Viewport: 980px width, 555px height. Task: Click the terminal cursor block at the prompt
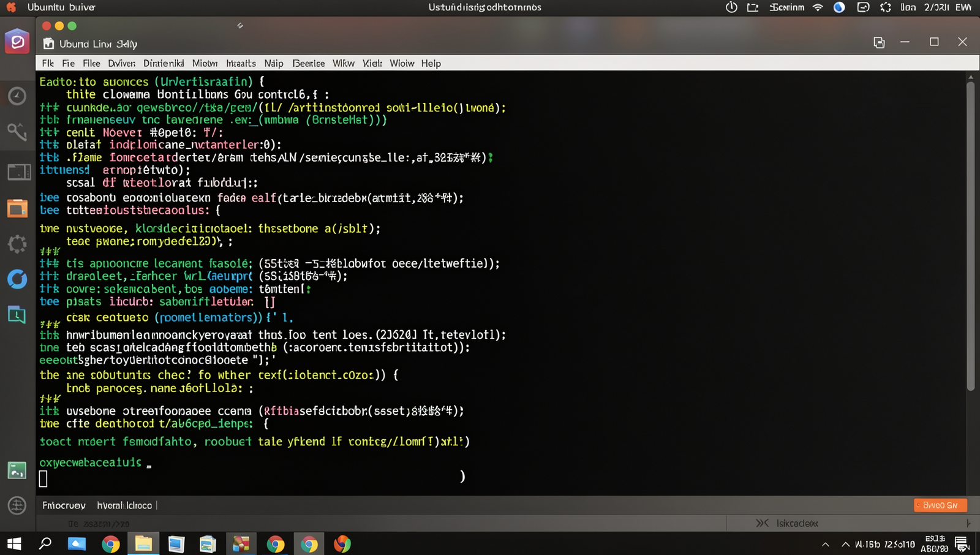coord(43,478)
